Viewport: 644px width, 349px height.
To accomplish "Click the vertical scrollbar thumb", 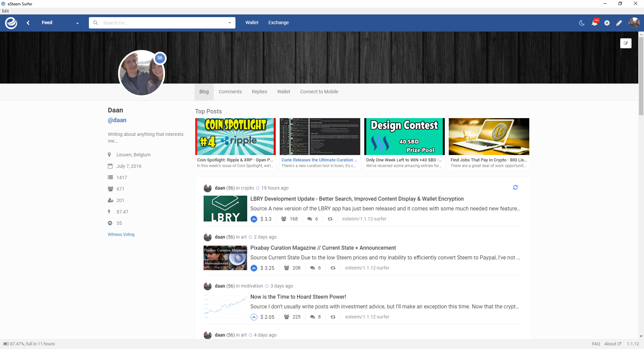I will [x=641, y=76].
